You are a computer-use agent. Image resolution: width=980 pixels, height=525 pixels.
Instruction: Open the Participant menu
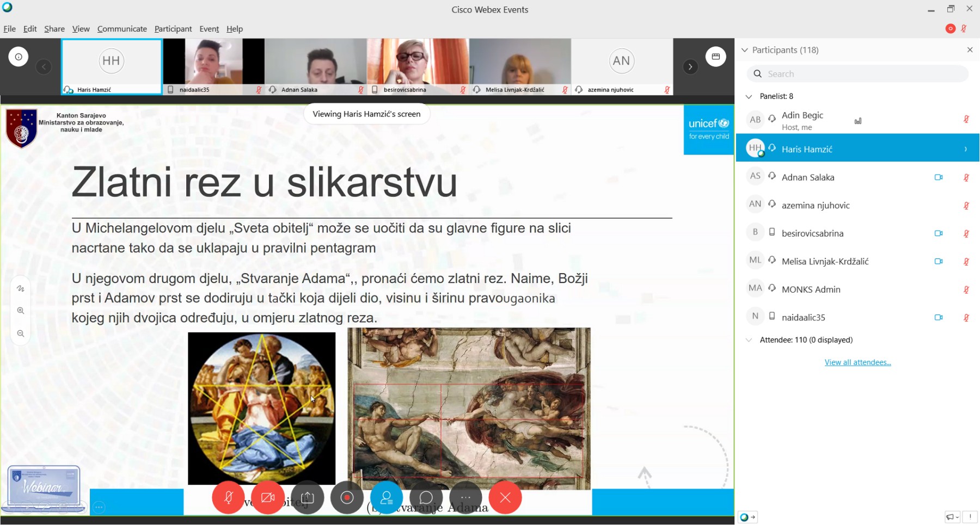click(x=173, y=29)
